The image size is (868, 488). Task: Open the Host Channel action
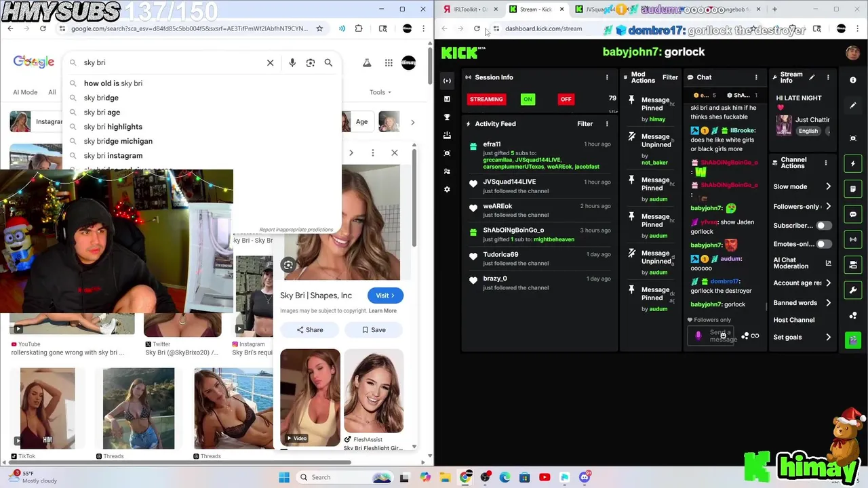coord(794,320)
